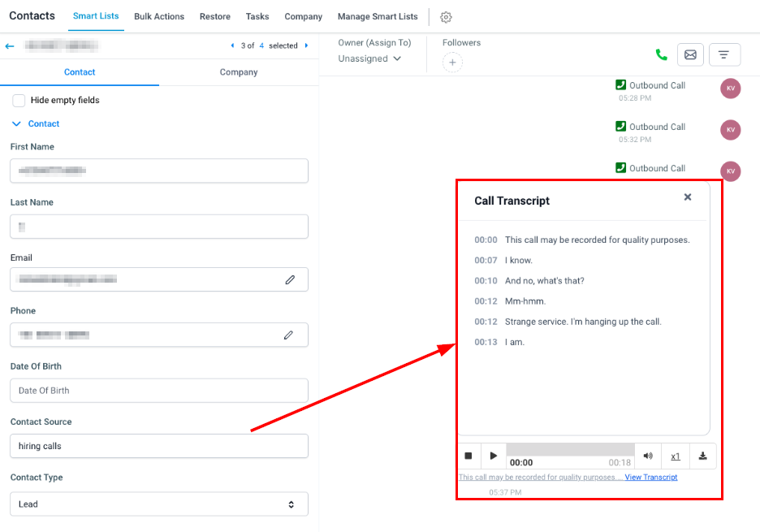Click the back arrow to contacts list
This screenshot has width=760, height=532.
(10, 46)
